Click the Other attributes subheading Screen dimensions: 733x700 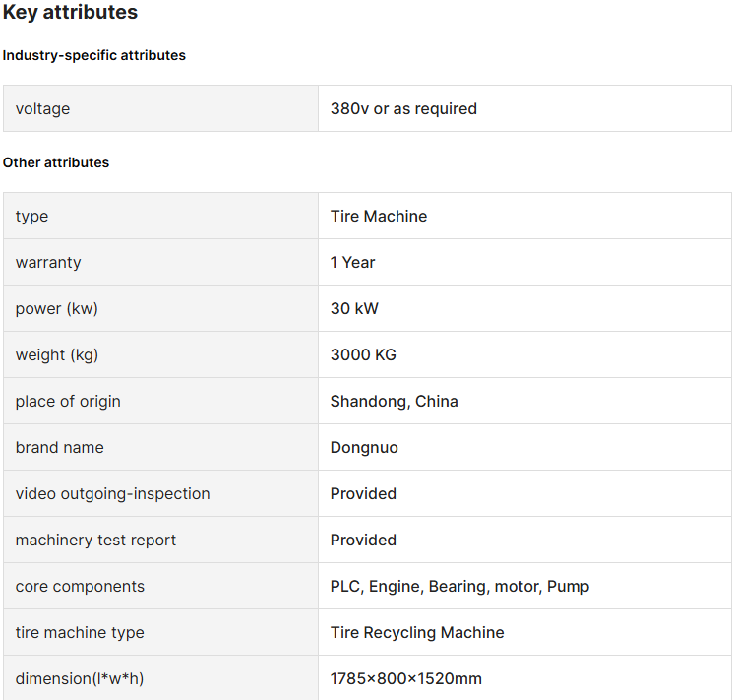coord(56,162)
